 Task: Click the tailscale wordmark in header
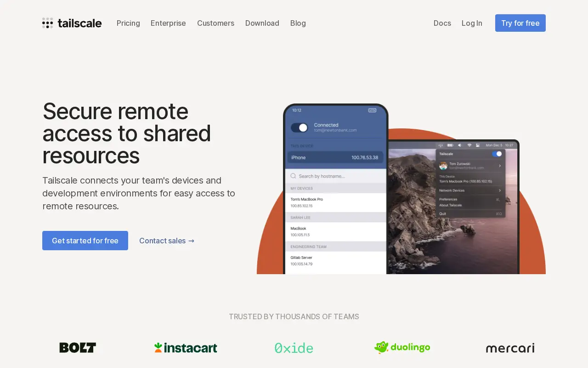pyautogui.click(x=79, y=23)
